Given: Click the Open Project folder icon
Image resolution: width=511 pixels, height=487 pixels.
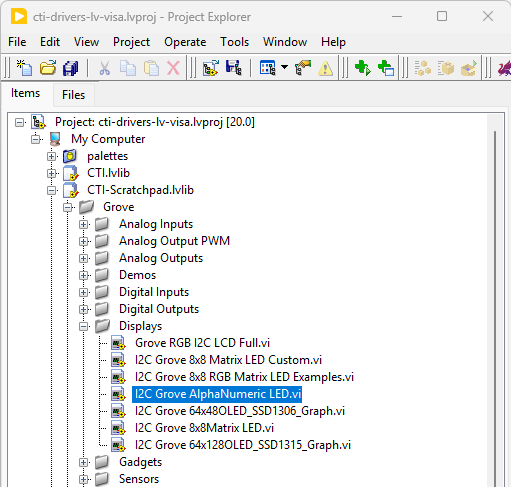Looking at the screenshot, I should click(x=48, y=68).
